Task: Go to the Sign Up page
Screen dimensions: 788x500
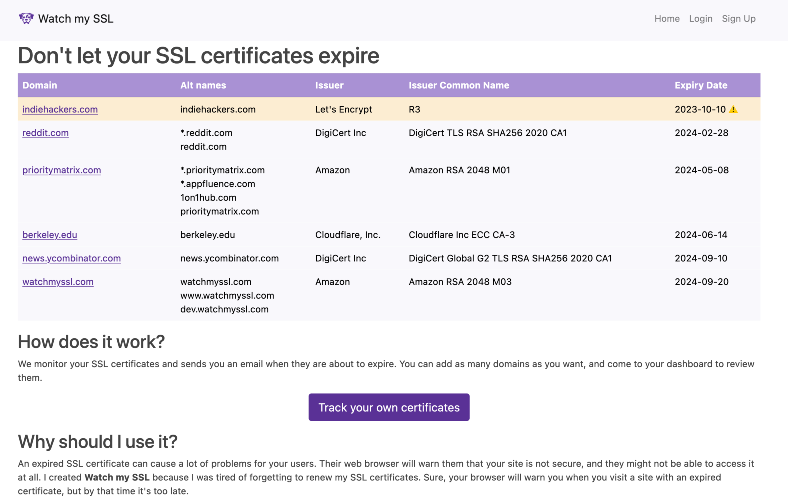Action: 739,19
